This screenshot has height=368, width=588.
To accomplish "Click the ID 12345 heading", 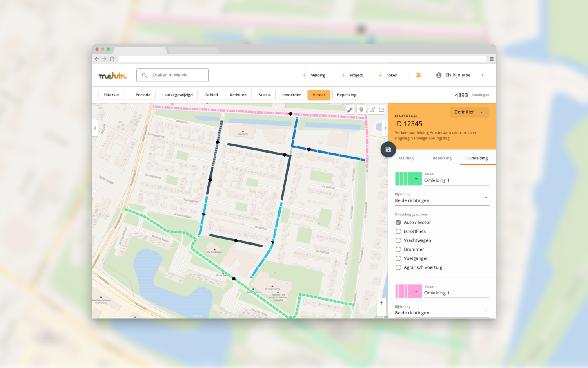I will coord(408,124).
